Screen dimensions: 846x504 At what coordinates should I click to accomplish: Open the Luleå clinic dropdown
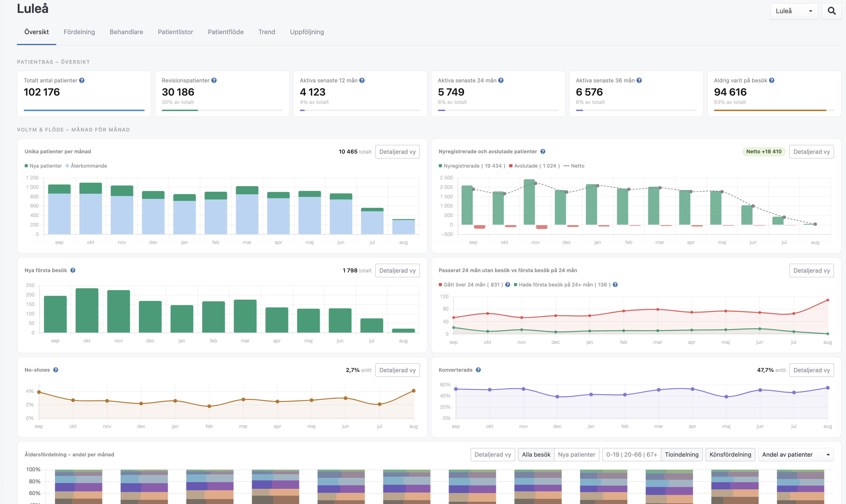pos(794,11)
